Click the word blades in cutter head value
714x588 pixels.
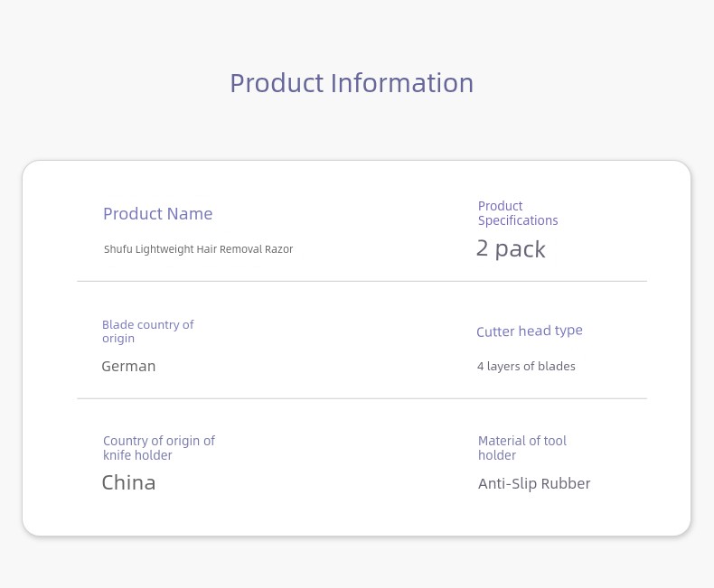(x=557, y=367)
